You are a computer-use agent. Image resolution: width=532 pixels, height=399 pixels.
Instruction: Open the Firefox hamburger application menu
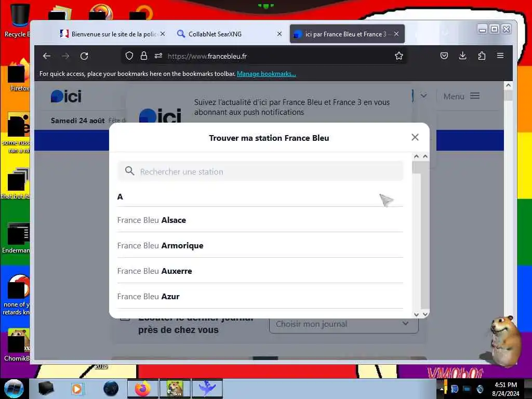point(500,56)
